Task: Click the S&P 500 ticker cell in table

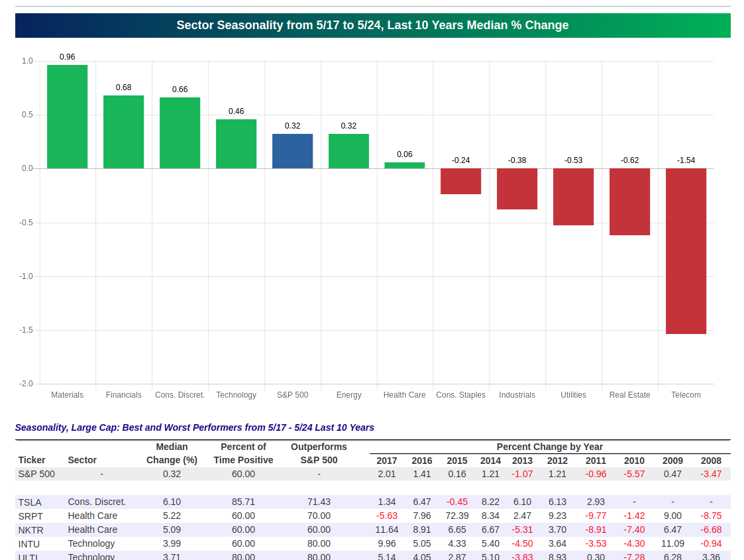Action: (36, 474)
